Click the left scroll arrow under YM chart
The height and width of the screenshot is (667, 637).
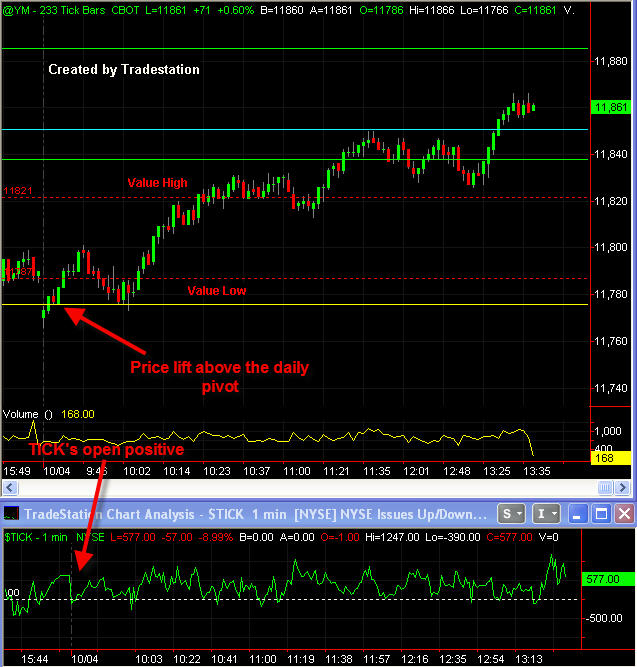tap(10, 487)
